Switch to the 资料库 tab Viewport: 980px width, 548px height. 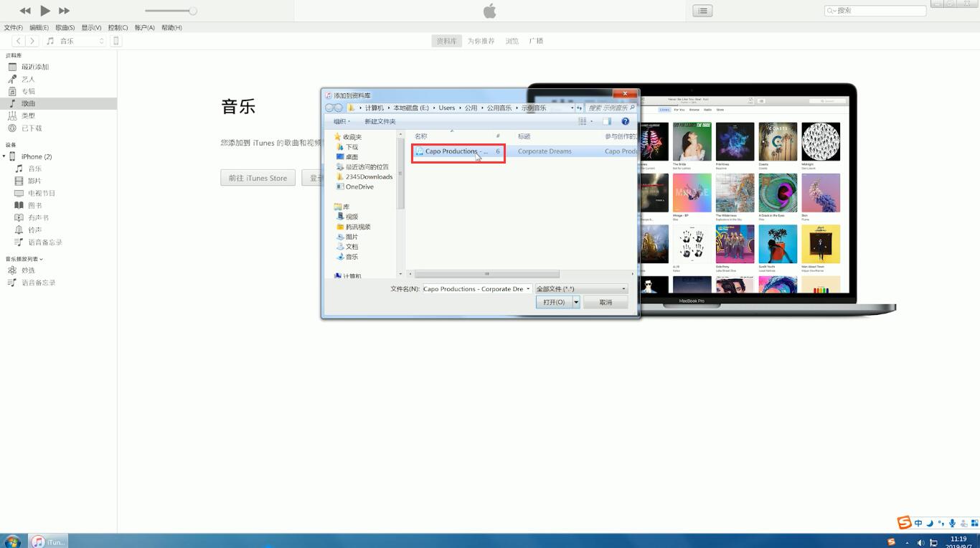point(446,41)
